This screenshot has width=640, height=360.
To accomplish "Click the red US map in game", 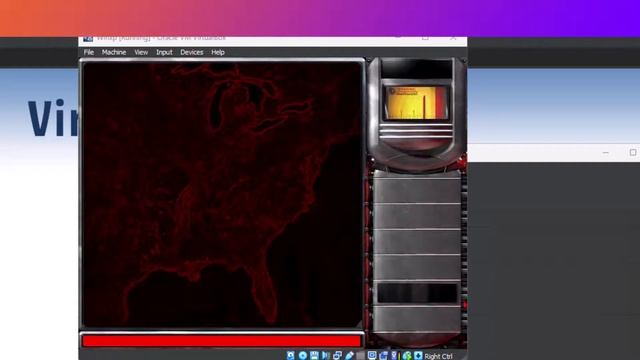I will coord(222,194).
